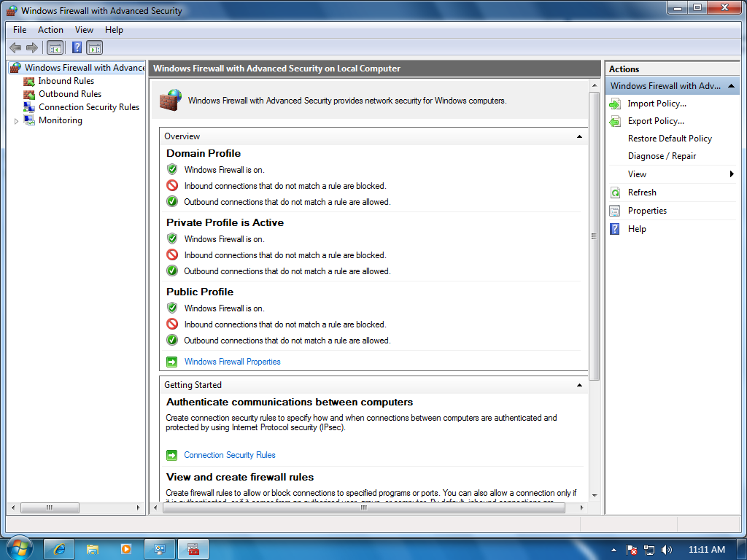The image size is (747, 560).
Task: Click the Connection Security Rules tree icon
Action: (29, 107)
